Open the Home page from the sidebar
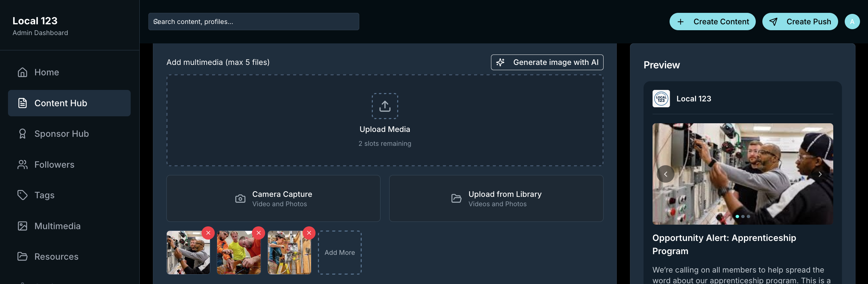This screenshot has height=284, width=868. point(69,72)
